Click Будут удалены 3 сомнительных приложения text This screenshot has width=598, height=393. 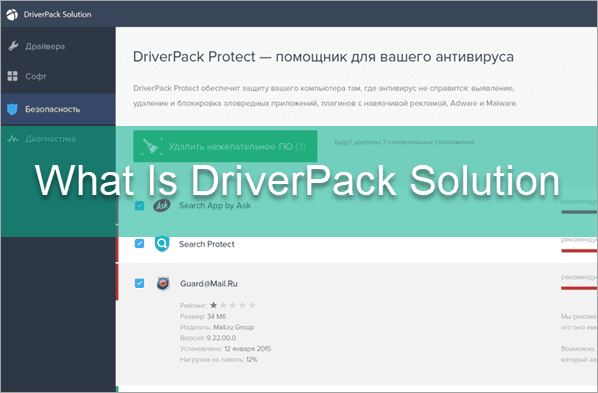click(x=404, y=142)
